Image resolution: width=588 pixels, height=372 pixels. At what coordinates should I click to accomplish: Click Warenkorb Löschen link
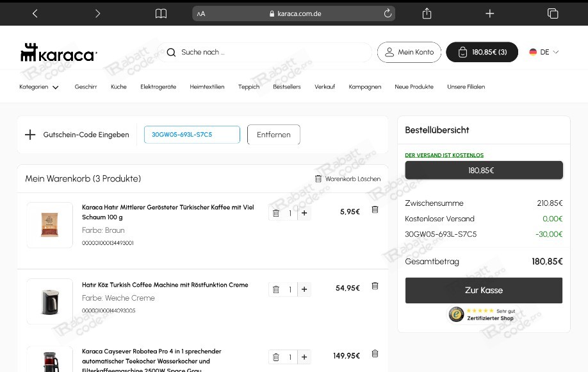tap(348, 179)
